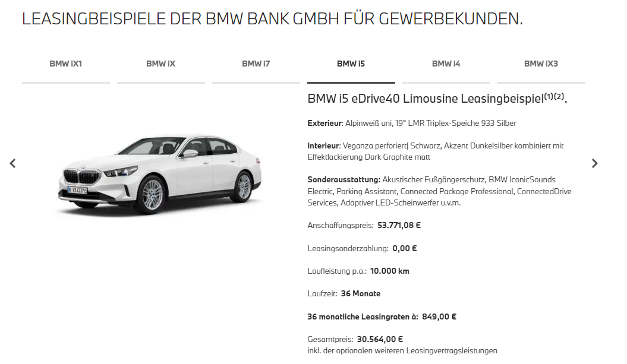Open the BMW iX tab
Viewport: 627px width, 364px height.
pos(160,64)
